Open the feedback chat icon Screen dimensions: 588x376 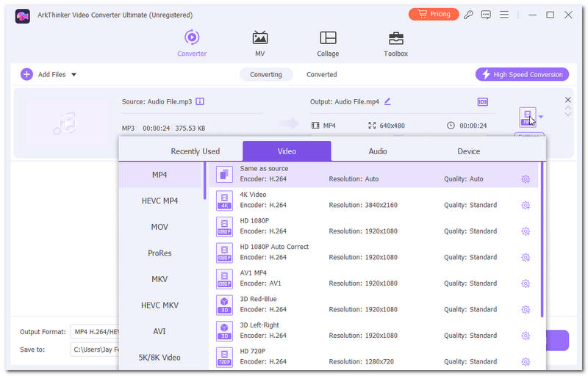(x=486, y=15)
